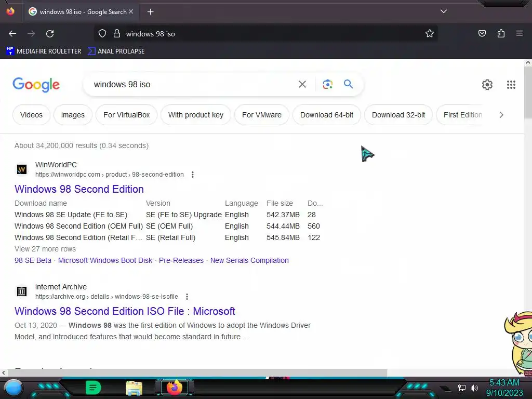Open the Firefox application menu

pyautogui.click(x=520, y=34)
